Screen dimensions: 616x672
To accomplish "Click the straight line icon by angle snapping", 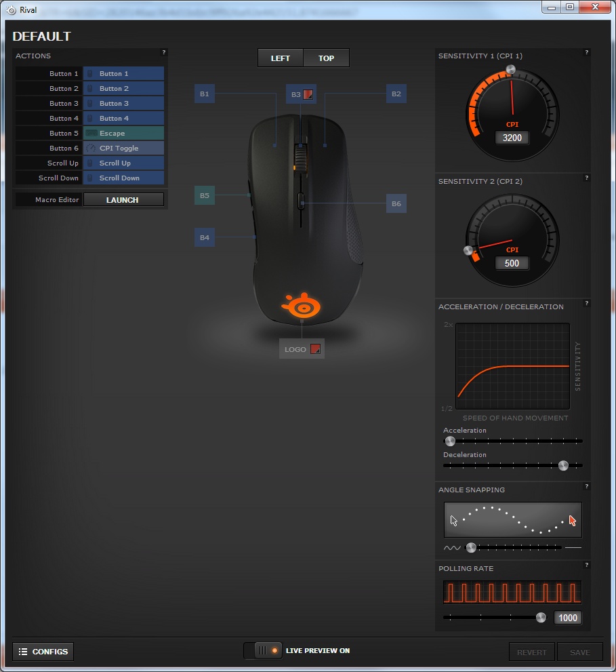I will [x=573, y=548].
